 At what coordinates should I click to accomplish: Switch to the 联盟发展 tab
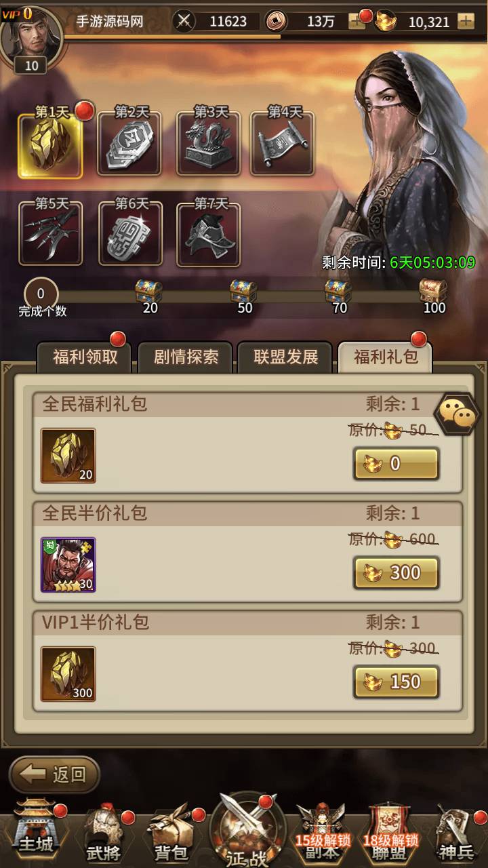click(285, 357)
